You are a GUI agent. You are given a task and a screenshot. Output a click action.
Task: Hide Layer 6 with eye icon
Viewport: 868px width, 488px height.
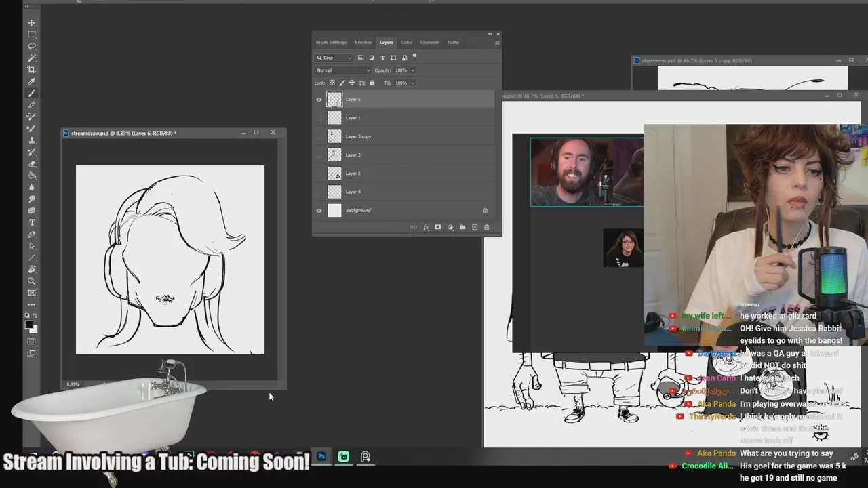[x=319, y=100]
